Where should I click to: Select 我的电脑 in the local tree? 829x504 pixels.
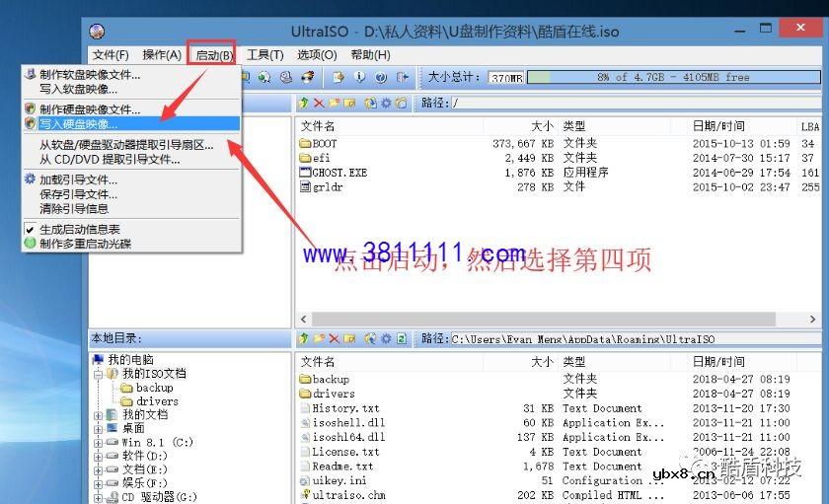123,360
